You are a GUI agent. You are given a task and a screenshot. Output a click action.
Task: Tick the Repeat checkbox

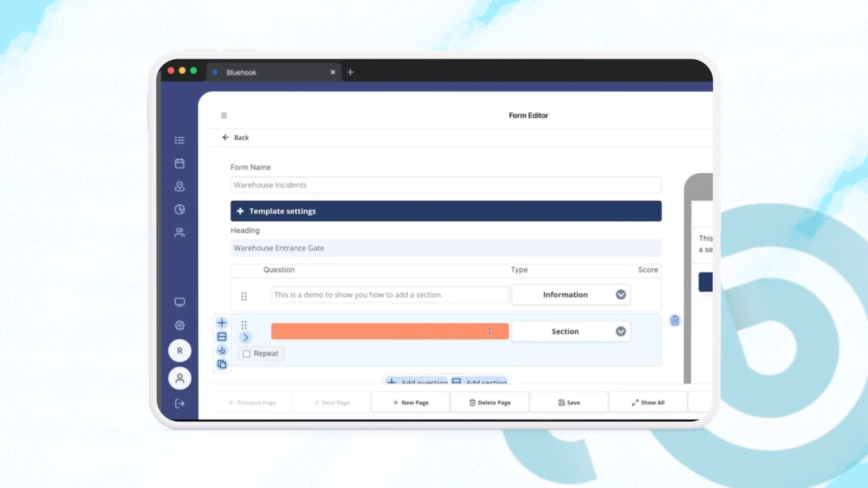pos(247,354)
